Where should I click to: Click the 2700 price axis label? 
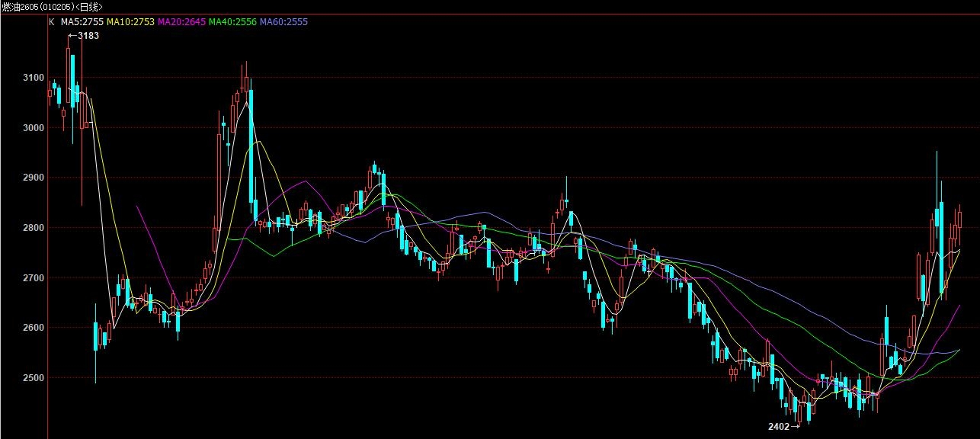[34, 278]
